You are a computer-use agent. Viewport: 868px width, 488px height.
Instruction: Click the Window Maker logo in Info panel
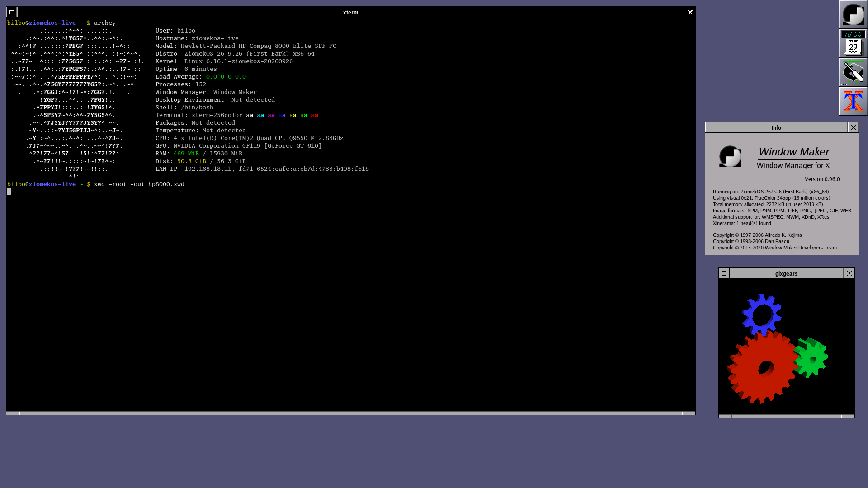click(x=730, y=156)
